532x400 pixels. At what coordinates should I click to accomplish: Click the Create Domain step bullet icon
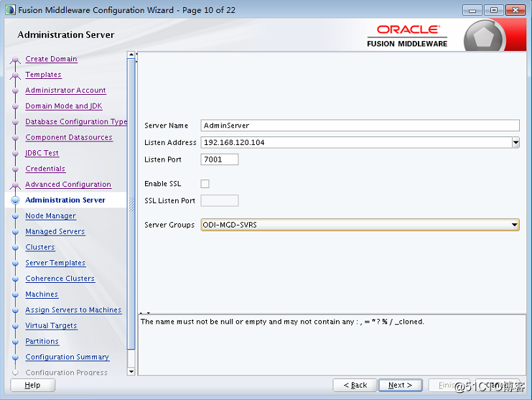15,60
